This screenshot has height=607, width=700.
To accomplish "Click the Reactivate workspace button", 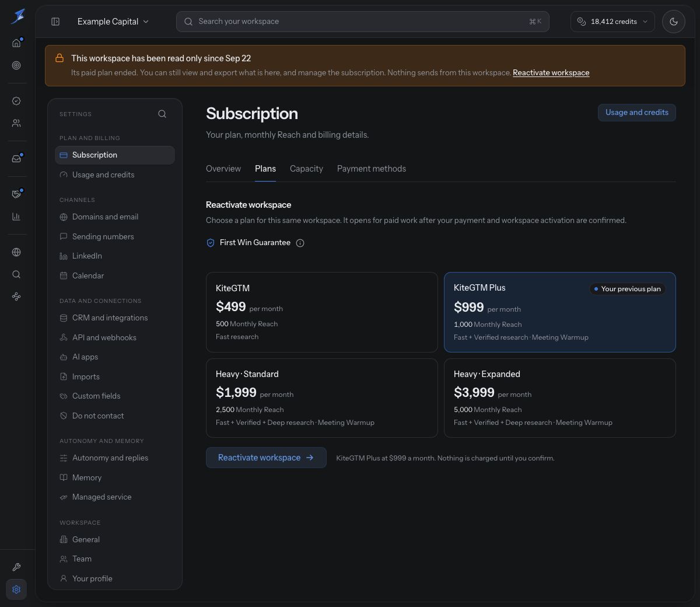I will point(266,458).
